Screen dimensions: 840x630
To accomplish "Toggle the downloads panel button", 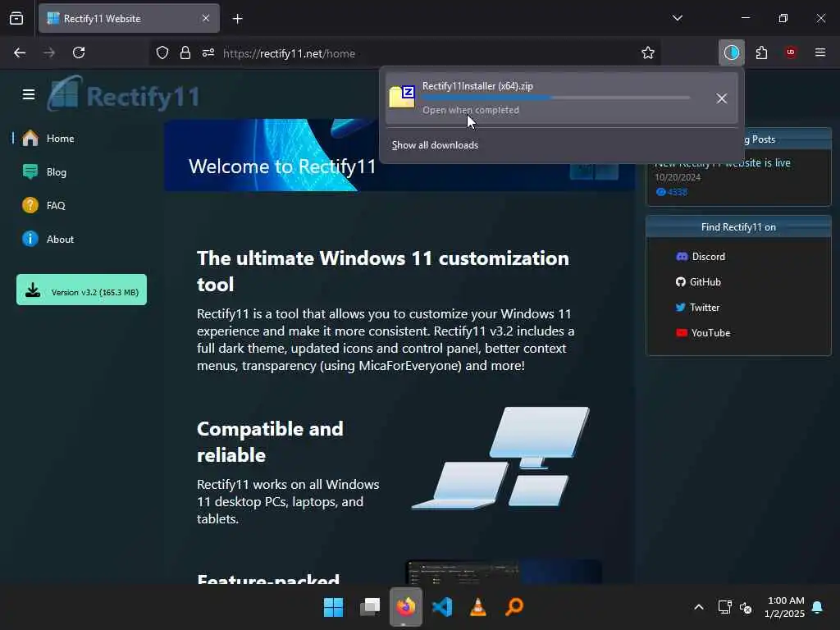I will pos(731,52).
